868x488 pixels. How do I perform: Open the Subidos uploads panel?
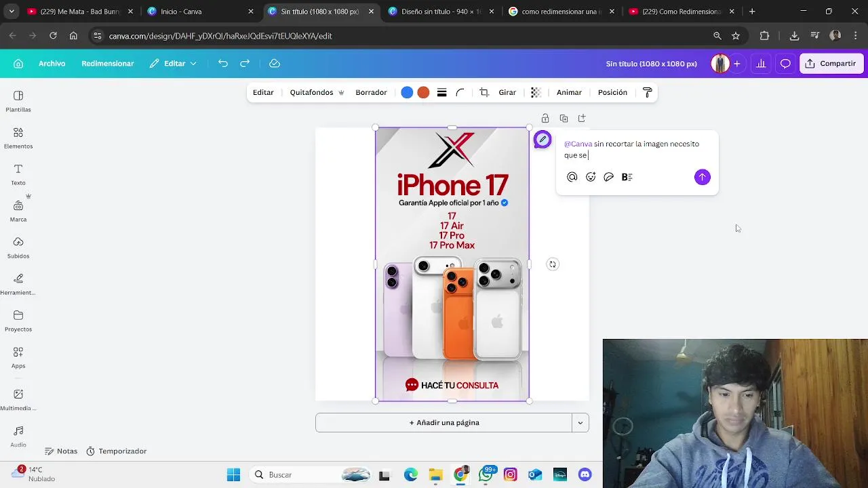tap(18, 247)
